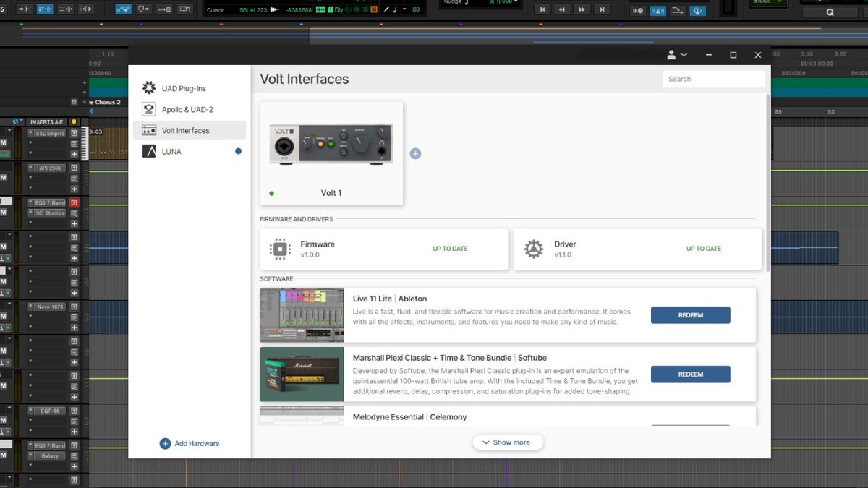
Task: Click the Ableton Live 11 Lite thumbnail
Action: click(x=302, y=315)
